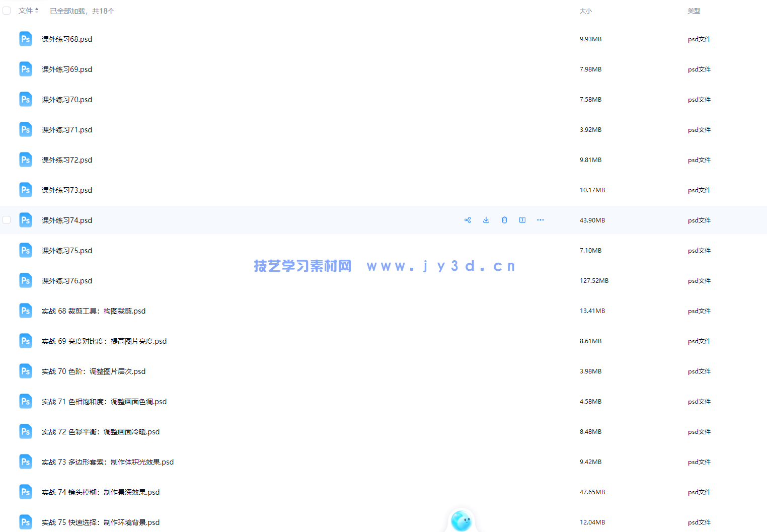The width and height of the screenshot is (767, 532).
Task: Click the 127.52MB size cell of 课外练习76.psd
Action: [594, 281]
